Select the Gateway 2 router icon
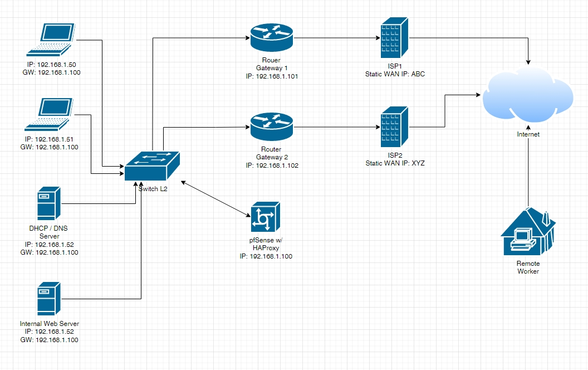Viewport: 588px width, 370px height. coord(271,127)
